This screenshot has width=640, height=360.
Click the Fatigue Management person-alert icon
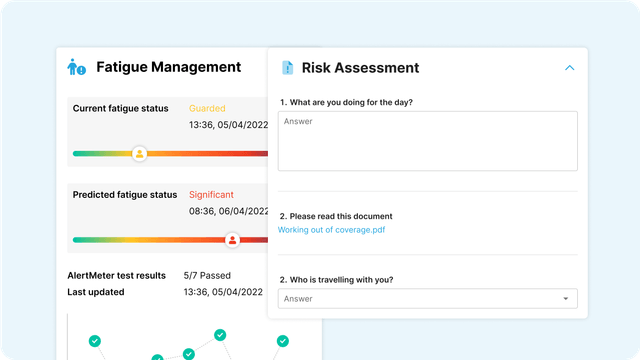(x=76, y=67)
